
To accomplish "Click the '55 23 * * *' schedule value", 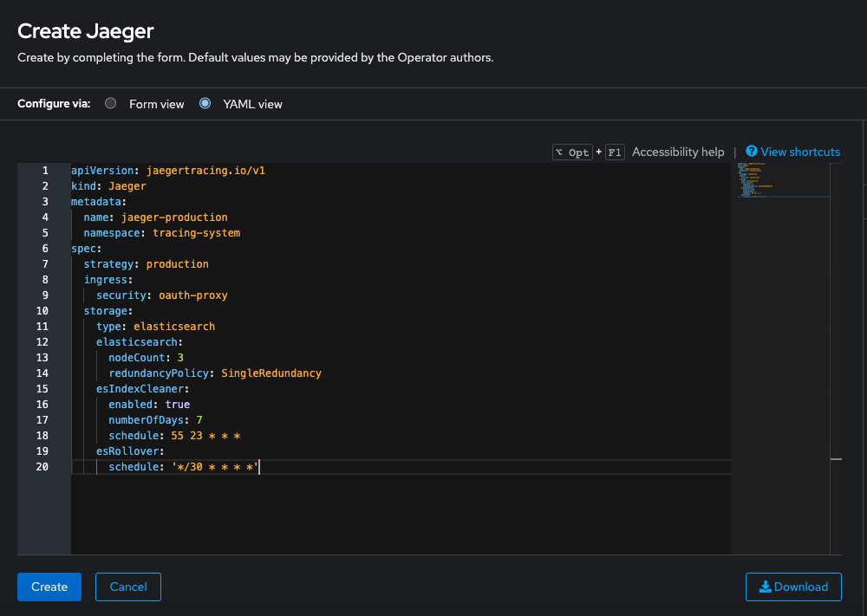I will pos(205,435).
